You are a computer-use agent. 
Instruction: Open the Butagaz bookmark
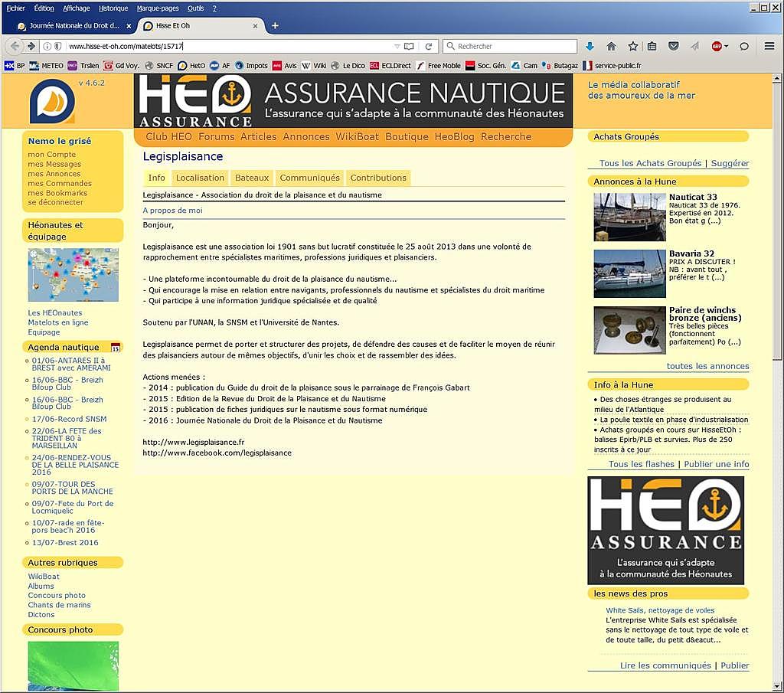click(560, 66)
